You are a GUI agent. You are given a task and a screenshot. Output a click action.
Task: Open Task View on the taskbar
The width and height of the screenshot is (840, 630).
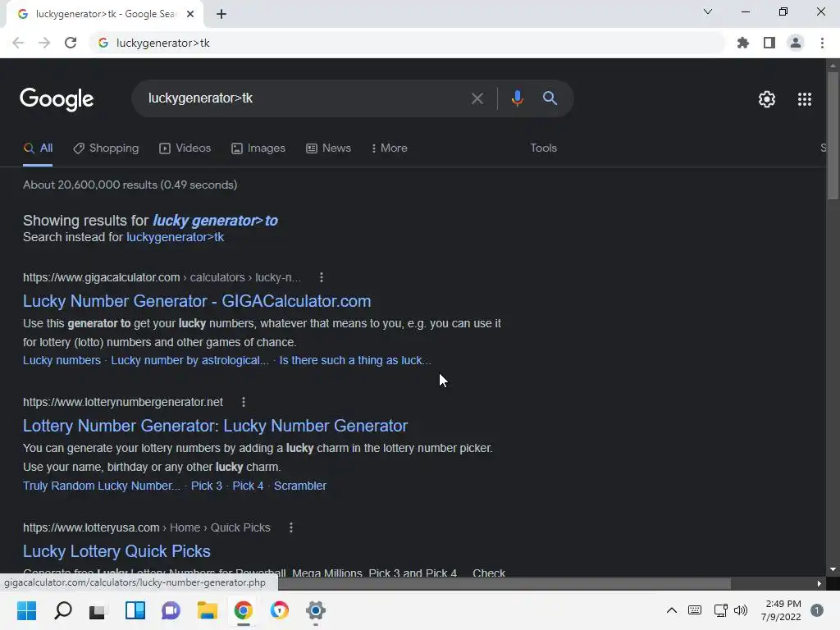click(x=98, y=610)
